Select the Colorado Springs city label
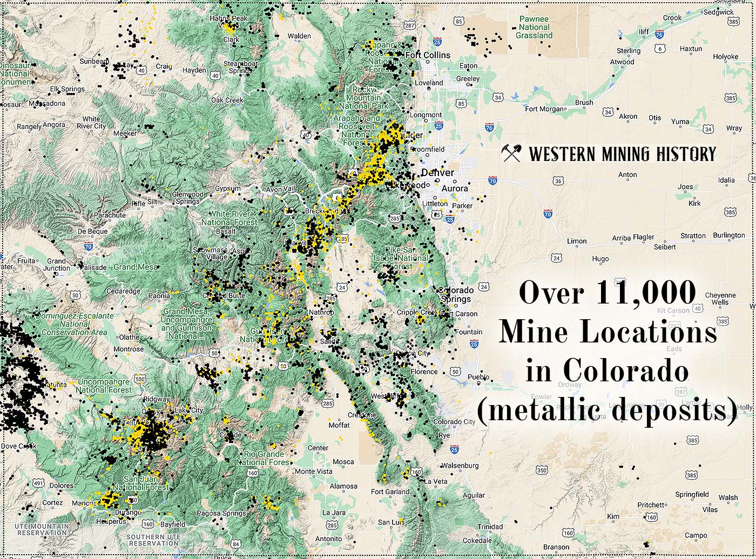 pos(456,294)
